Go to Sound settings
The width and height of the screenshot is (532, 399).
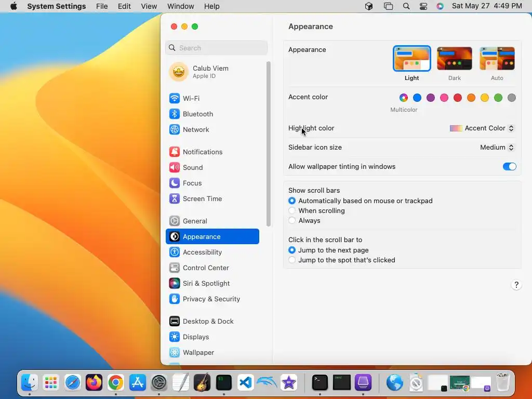[212, 168]
